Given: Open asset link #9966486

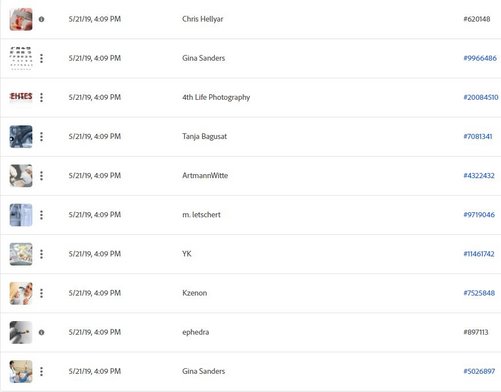Looking at the screenshot, I should pyautogui.click(x=480, y=58).
